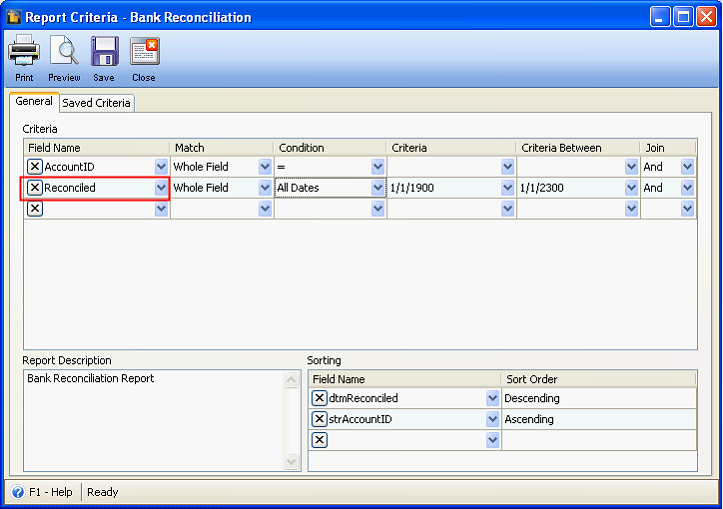Open the = Condition dropdown
Viewport: 723px width, 509px height.
pyautogui.click(x=378, y=166)
